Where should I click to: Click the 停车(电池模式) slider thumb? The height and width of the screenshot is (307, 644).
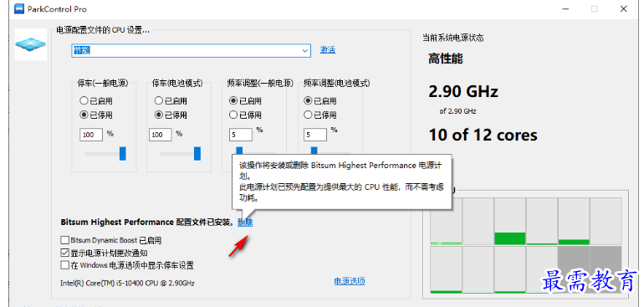(197, 153)
